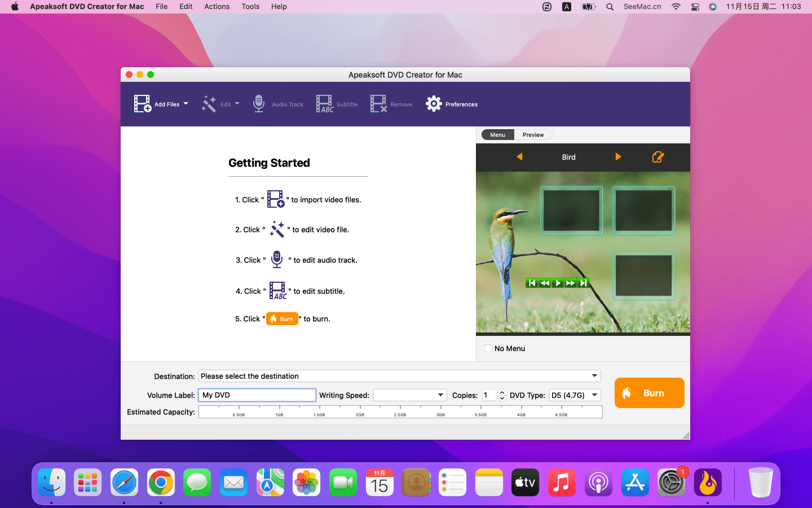Click the Remove file icon

[378, 104]
